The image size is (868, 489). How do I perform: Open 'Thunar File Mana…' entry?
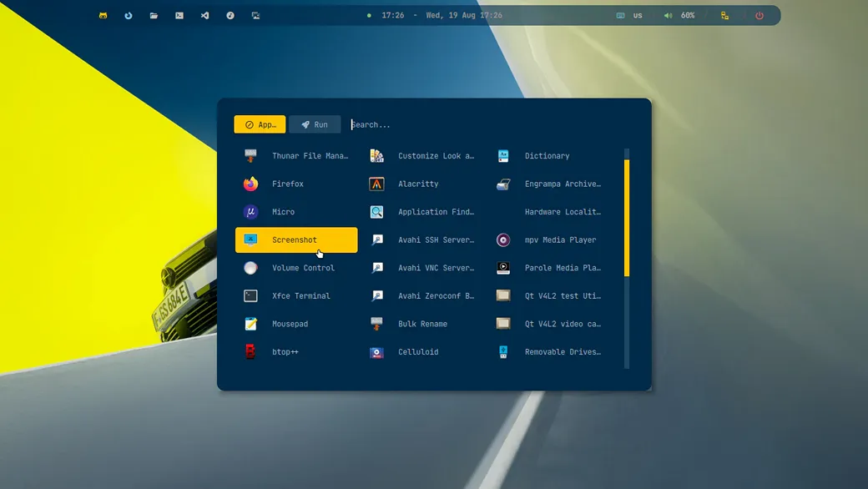click(296, 156)
